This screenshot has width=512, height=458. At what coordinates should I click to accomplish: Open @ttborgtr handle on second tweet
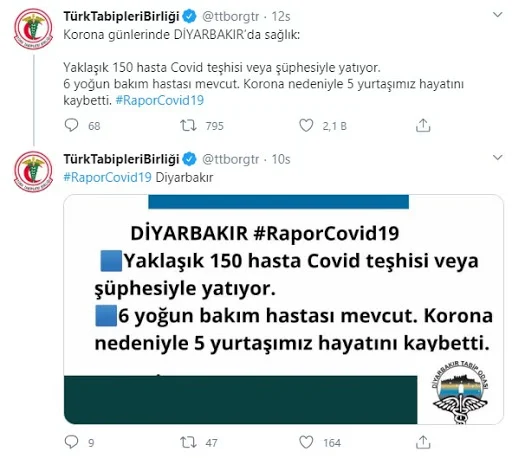pyautogui.click(x=230, y=159)
